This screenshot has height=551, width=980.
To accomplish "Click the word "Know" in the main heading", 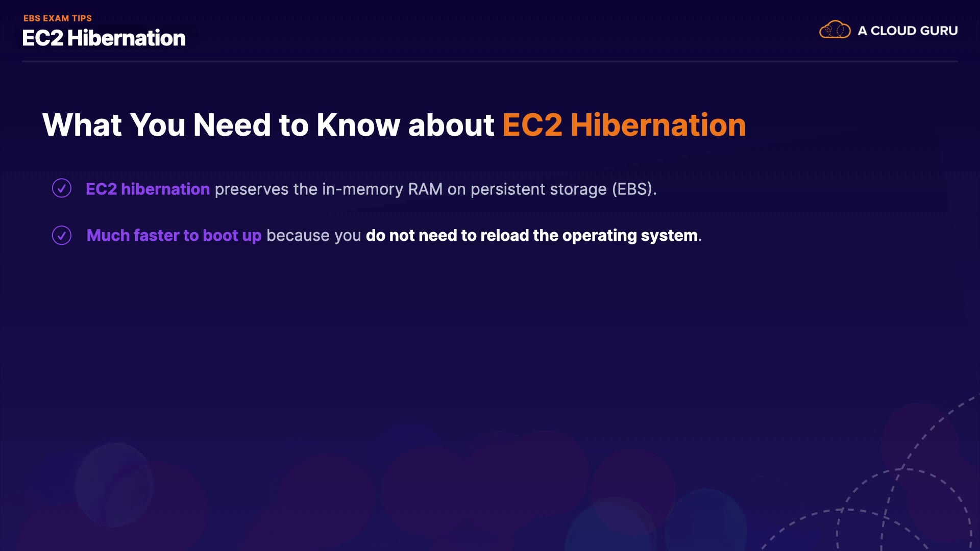I will 358,125.
